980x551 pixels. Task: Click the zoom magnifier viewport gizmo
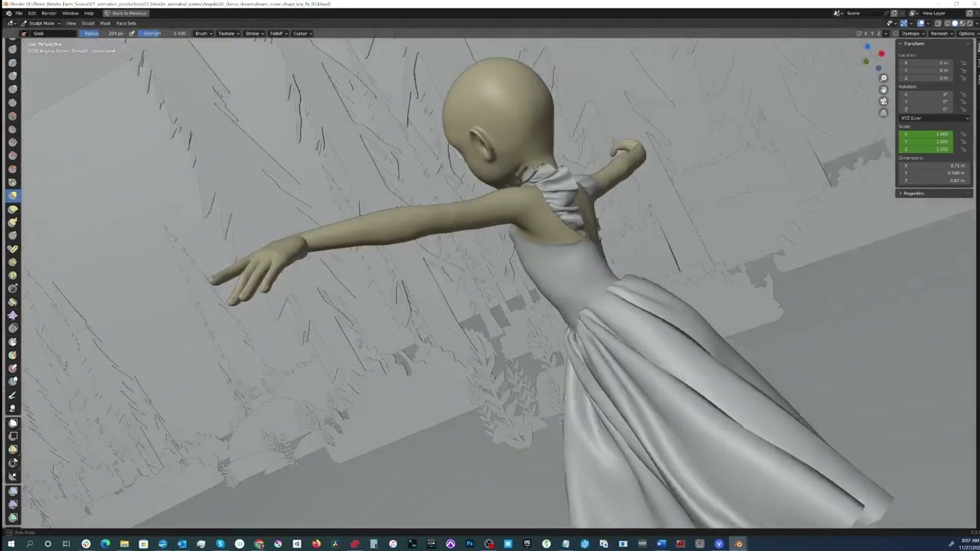coord(884,78)
